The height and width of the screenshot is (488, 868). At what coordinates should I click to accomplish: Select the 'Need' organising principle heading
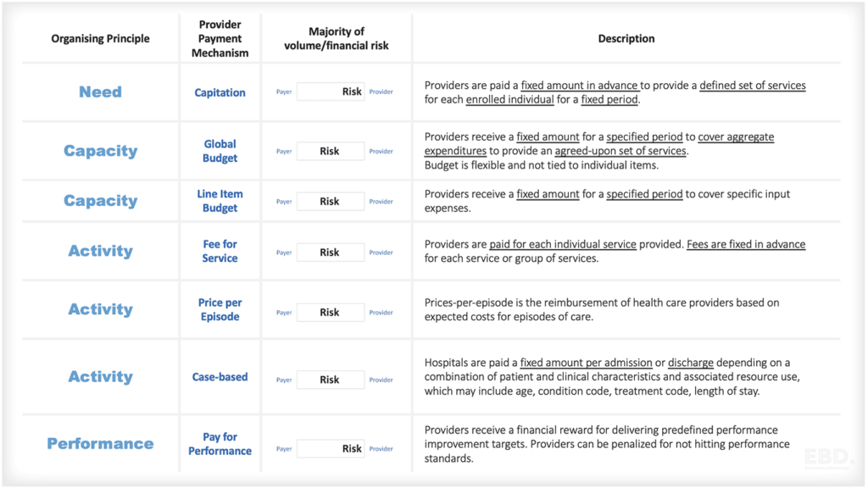tap(100, 92)
